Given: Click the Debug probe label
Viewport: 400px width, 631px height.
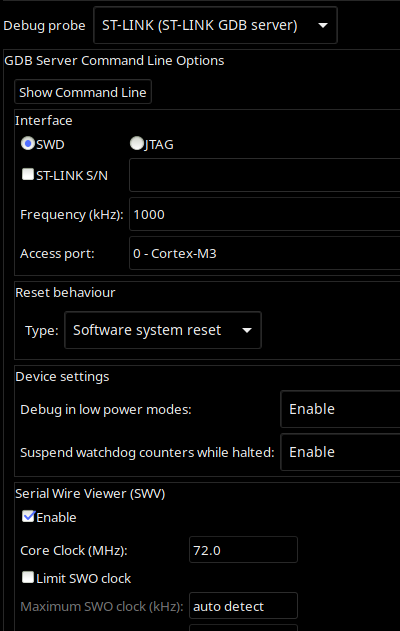Looking at the screenshot, I should (44, 26).
